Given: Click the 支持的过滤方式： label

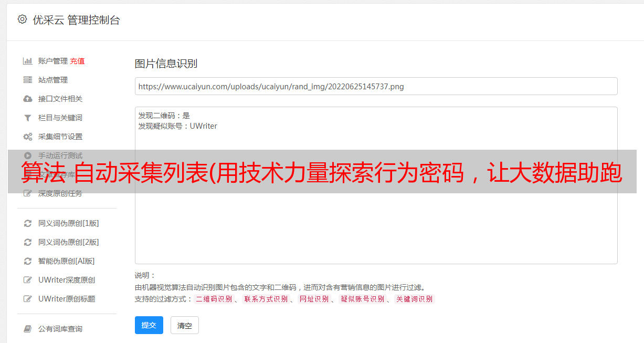Looking at the screenshot, I should [x=164, y=299].
